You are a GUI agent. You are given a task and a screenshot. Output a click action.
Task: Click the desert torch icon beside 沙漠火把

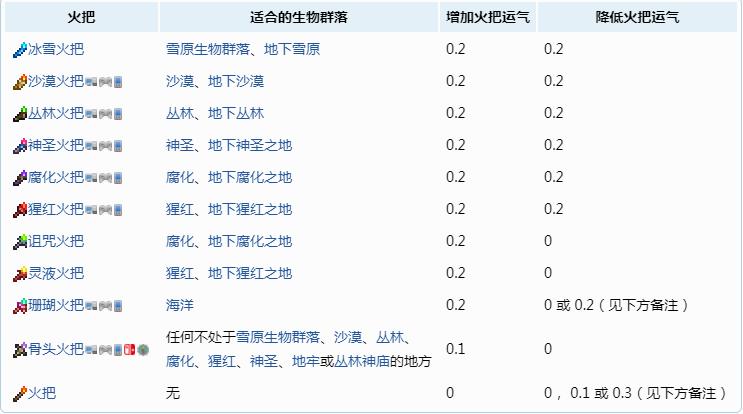[x=20, y=81]
